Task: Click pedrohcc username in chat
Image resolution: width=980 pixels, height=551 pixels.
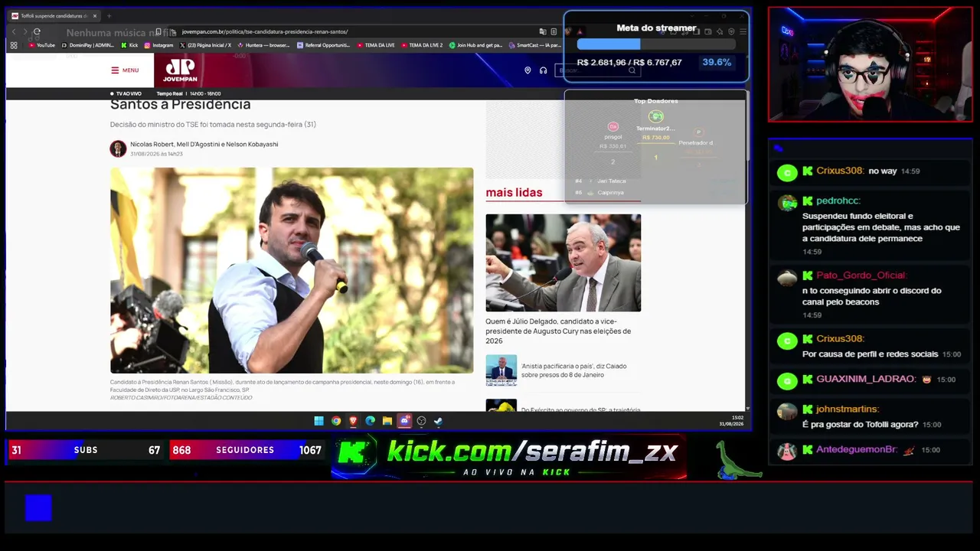Action: pyautogui.click(x=838, y=201)
